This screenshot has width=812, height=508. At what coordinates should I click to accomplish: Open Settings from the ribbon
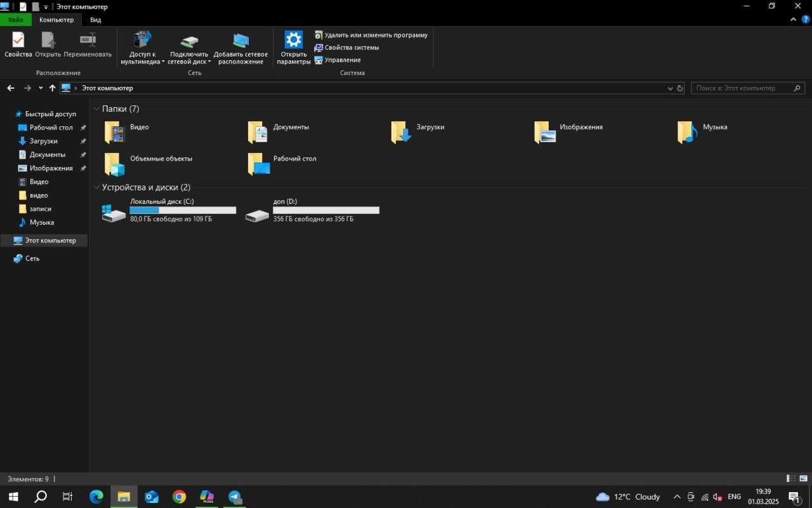pos(294,48)
